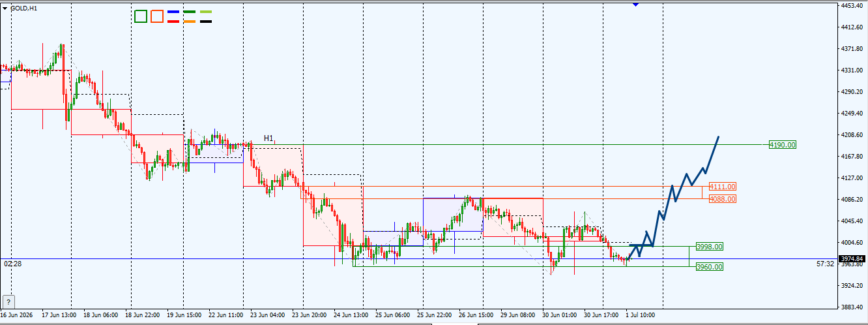Select the light green line tool
868x325 pixels.
pos(206,12)
